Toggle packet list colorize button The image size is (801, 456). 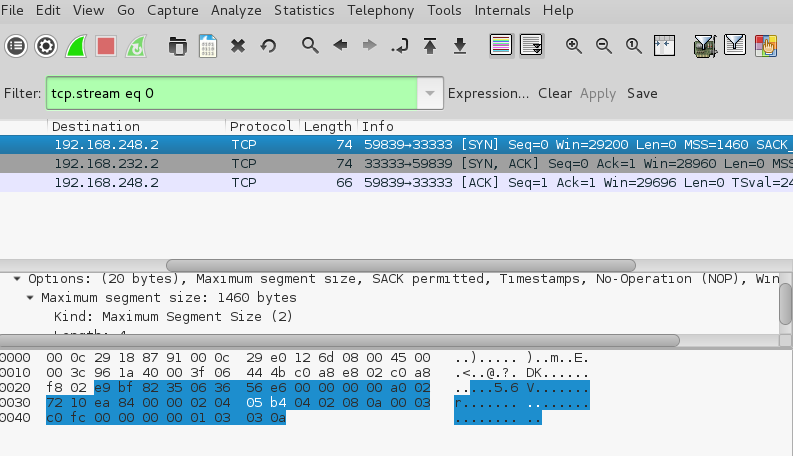tap(501, 46)
